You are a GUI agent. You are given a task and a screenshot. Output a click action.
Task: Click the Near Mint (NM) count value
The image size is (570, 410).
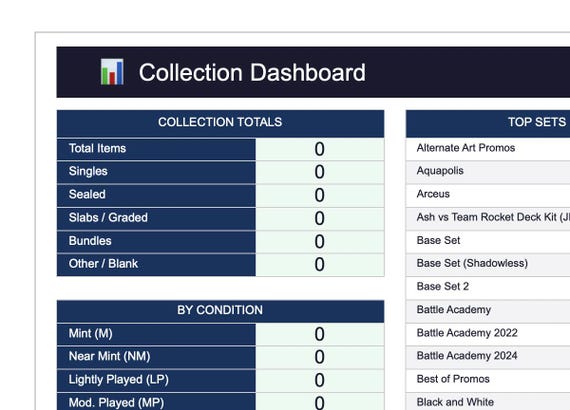pyautogui.click(x=320, y=357)
